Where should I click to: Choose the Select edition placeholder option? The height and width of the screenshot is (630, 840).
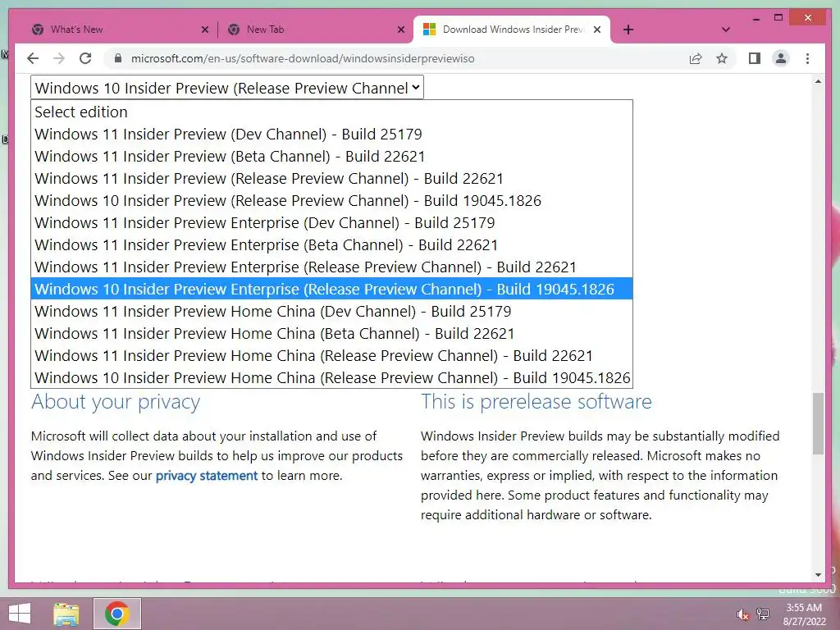click(x=331, y=112)
